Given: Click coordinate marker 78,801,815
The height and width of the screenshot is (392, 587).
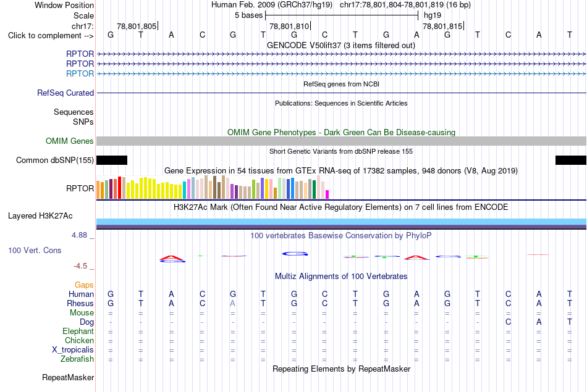Looking at the screenshot, I should (x=442, y=26).
